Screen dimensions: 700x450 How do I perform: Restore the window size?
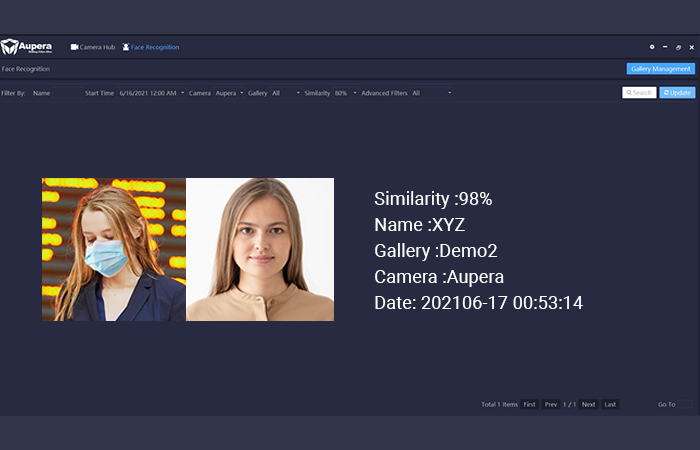(x=678, y=47)
